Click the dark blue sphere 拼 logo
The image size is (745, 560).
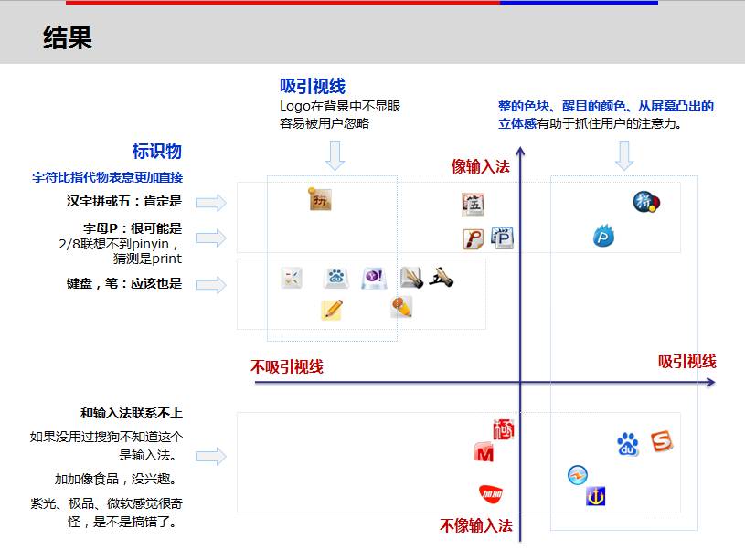point(646,202)
